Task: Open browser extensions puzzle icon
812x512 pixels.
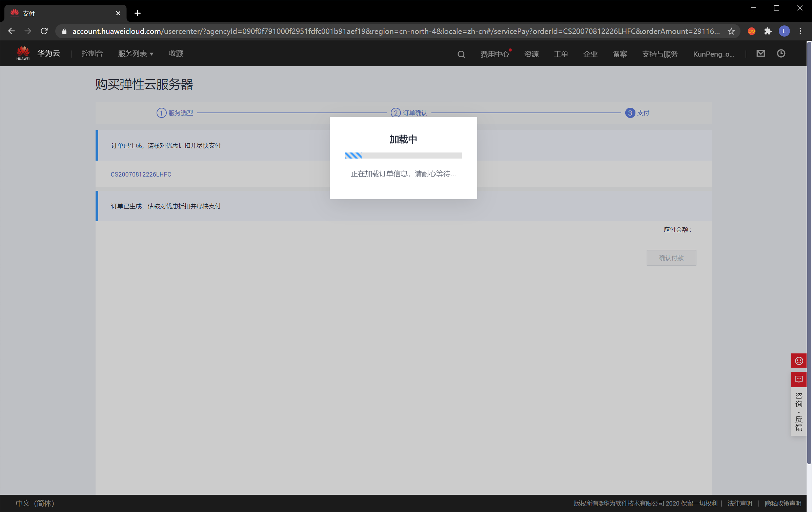Action: 768,31
